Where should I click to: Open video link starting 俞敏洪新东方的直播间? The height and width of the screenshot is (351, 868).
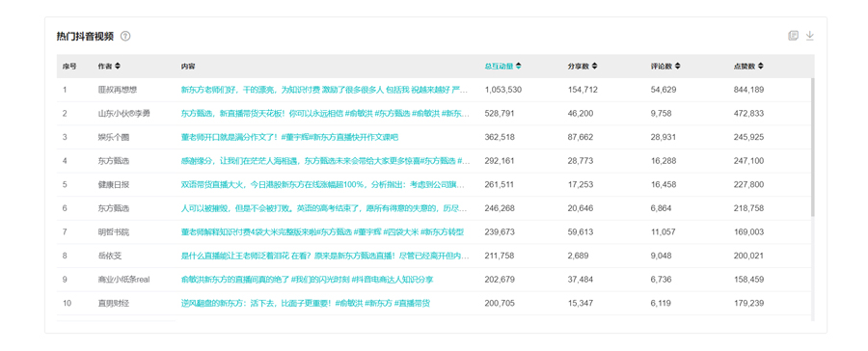point(308,281)
